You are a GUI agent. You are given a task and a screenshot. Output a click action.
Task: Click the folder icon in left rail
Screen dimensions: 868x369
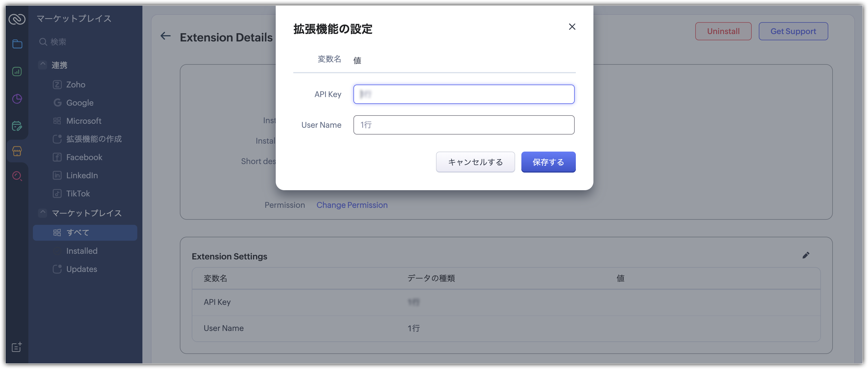pos(17,44)
